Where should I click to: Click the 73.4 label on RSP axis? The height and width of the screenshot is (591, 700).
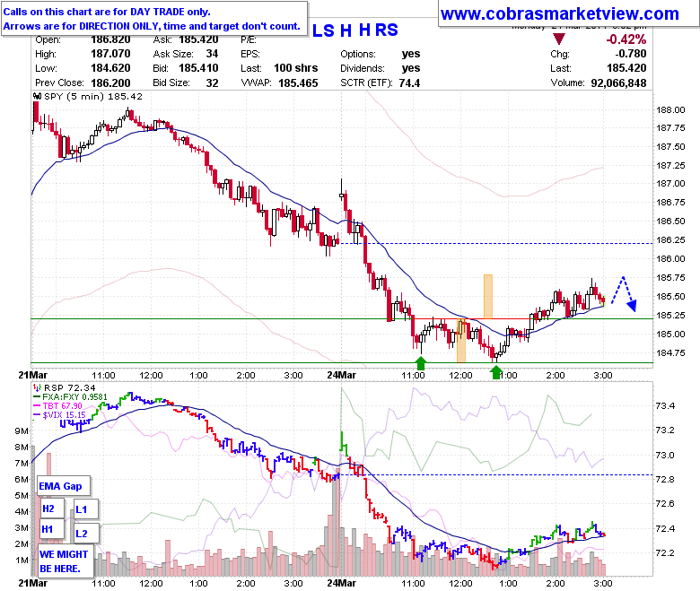point(665,406)
